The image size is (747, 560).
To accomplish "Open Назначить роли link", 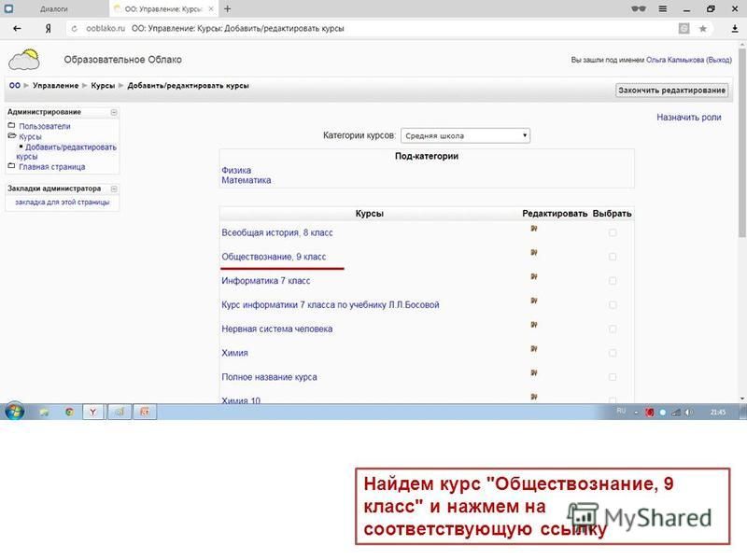I will pyautogui.click(x=689, y=118).
